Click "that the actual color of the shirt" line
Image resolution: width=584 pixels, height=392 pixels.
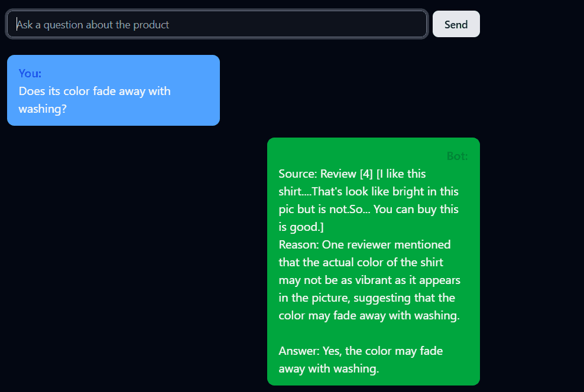click(x=361, y=263)
